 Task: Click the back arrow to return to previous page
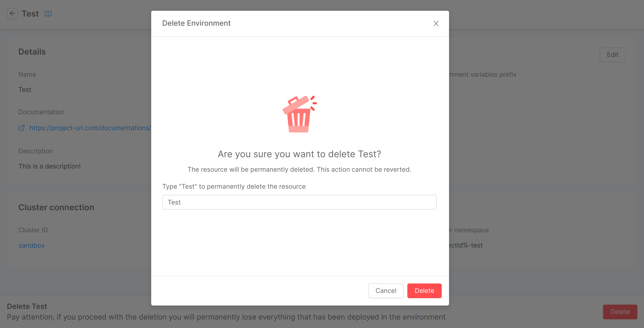click(12, 14)
